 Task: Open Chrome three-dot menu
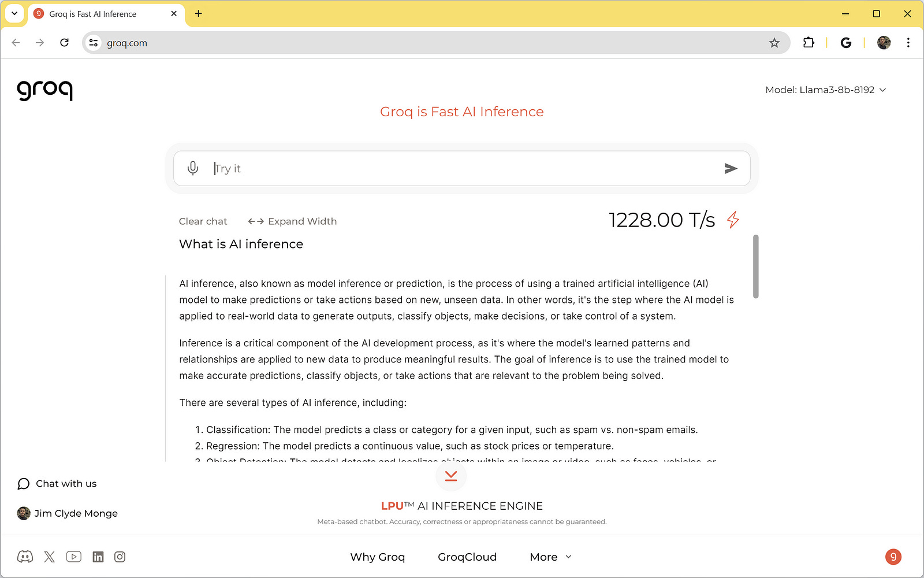[908, 42]
